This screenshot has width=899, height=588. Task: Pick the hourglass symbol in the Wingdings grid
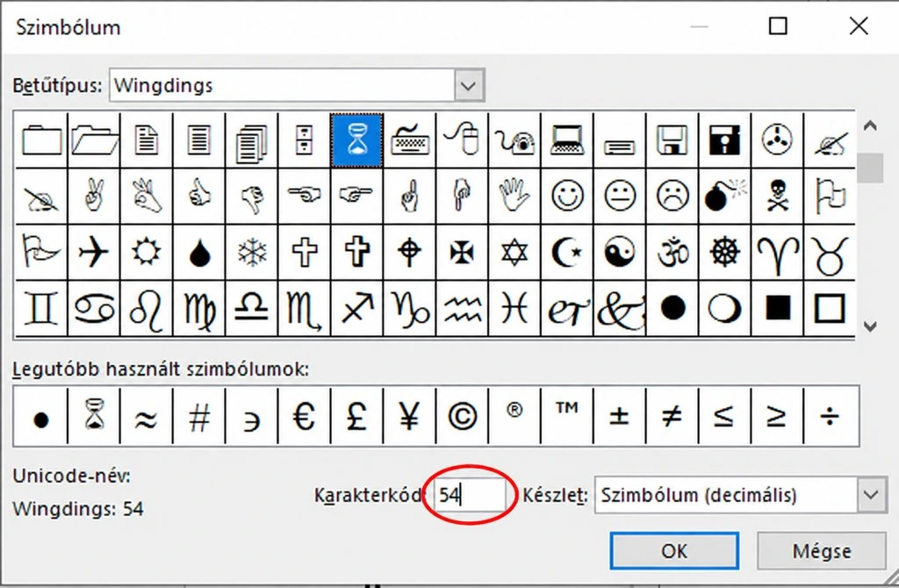tap(356, 140)
